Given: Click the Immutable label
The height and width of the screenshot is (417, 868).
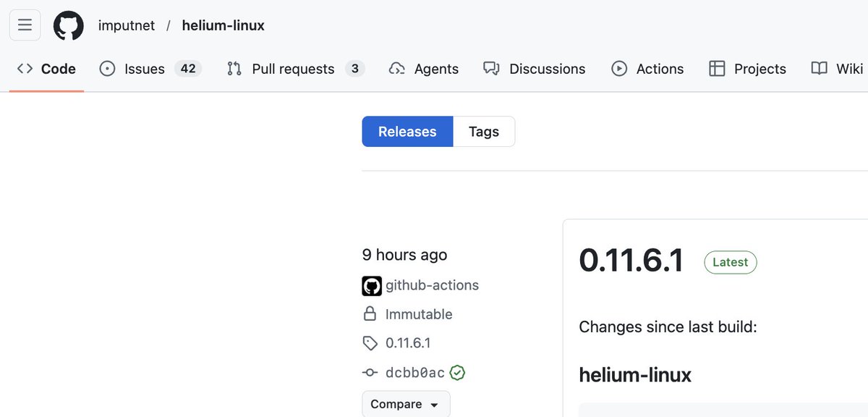Looking at the screenshot, I should [419, 314].
